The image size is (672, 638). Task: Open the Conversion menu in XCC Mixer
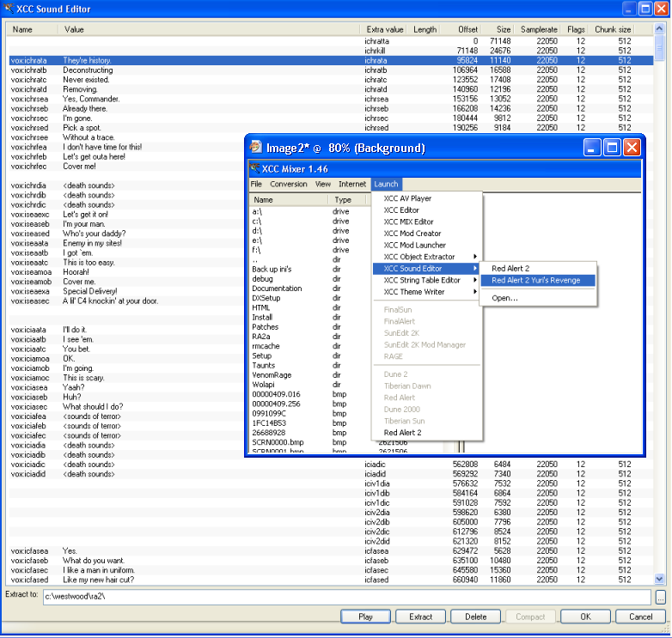[x=289, y=184]
